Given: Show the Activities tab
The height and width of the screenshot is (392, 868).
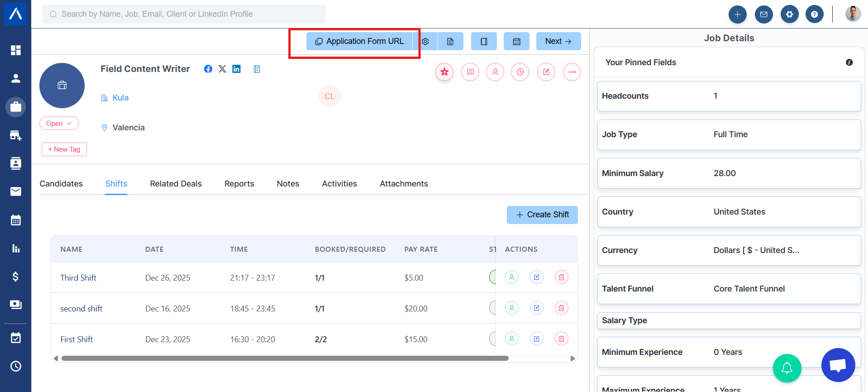Looking at the screenshot, I should [339, 184].
